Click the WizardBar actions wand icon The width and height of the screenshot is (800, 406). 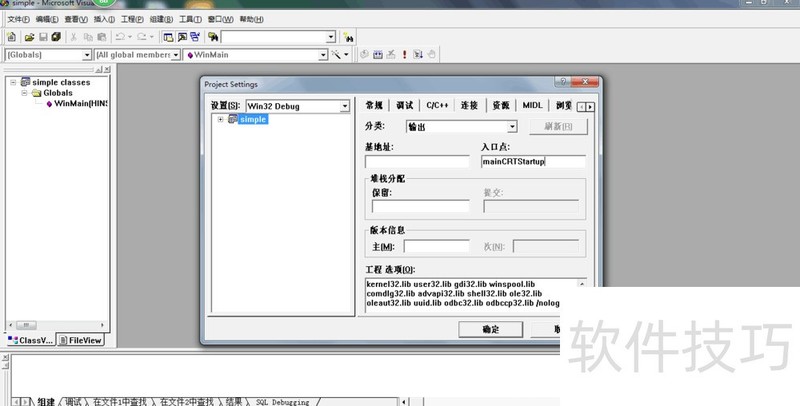(336, 54)
